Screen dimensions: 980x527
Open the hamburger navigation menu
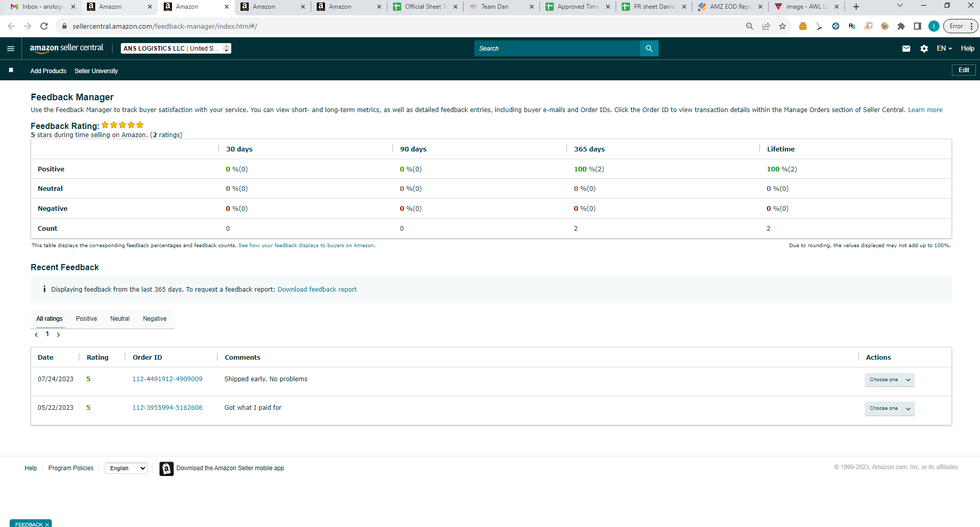pyautogui.click(x=11, y=49)
